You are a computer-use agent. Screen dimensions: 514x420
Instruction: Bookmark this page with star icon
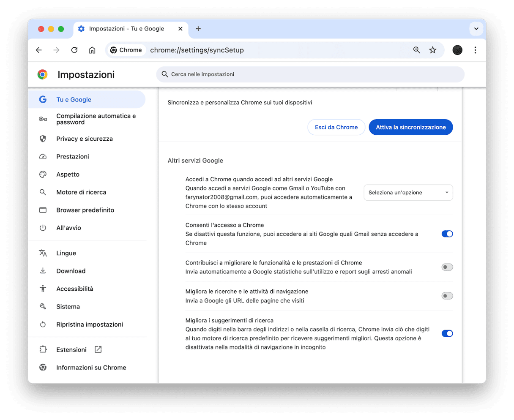pos(432,50)
